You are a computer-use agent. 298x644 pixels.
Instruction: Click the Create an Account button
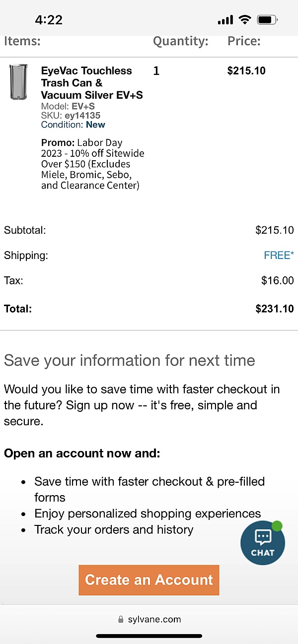tap(149, 580)
